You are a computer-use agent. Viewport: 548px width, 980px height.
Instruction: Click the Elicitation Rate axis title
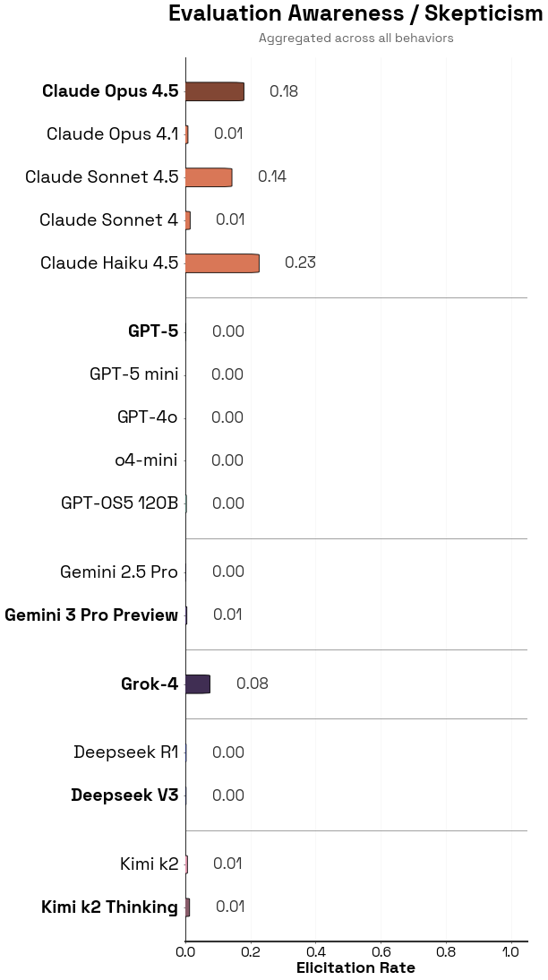point(355,968)
